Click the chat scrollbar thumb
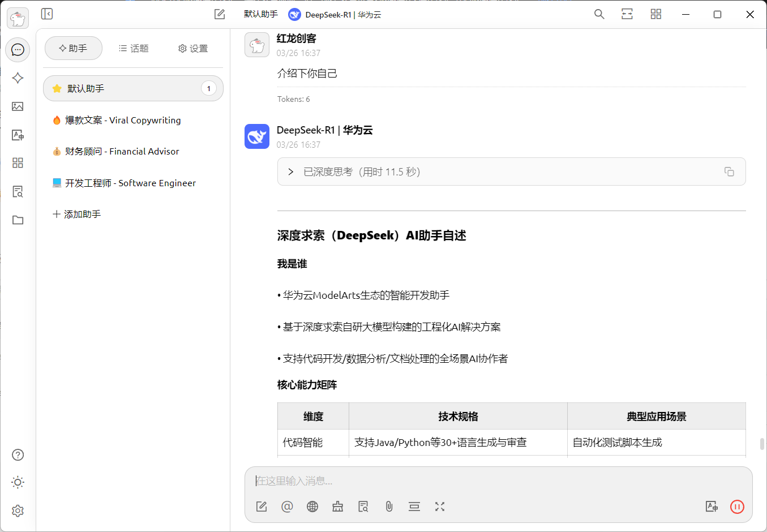Screen dimensions: 767x532 (x=762, y=443)
